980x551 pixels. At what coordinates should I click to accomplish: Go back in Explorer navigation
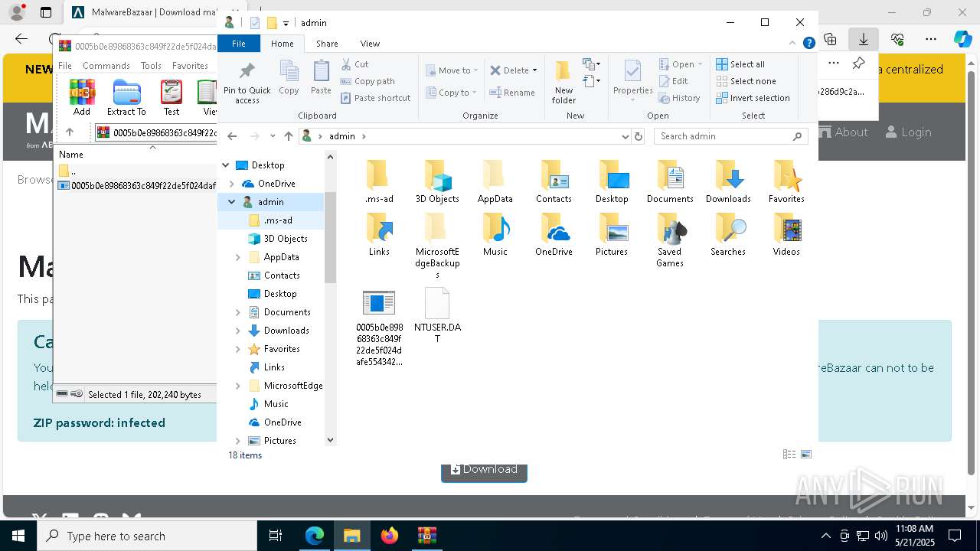[x=233, y=136]
